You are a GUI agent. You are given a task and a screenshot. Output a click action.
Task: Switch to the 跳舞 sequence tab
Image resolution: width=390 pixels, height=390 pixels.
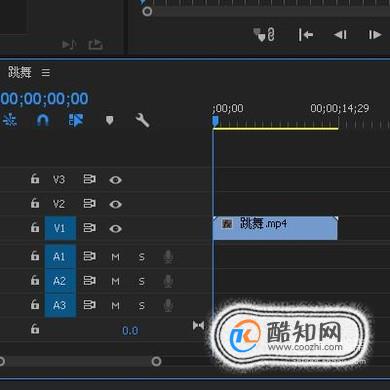click(20, 72)
